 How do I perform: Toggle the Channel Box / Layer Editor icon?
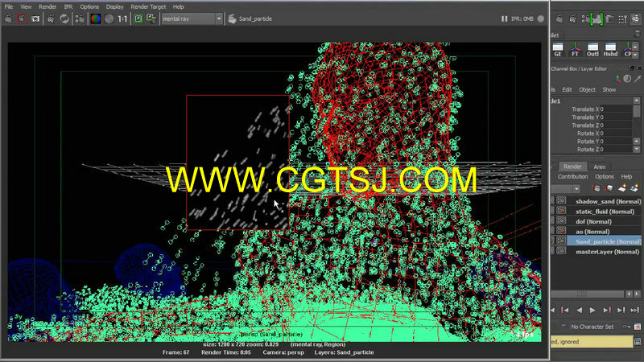[x=636, y=19]
